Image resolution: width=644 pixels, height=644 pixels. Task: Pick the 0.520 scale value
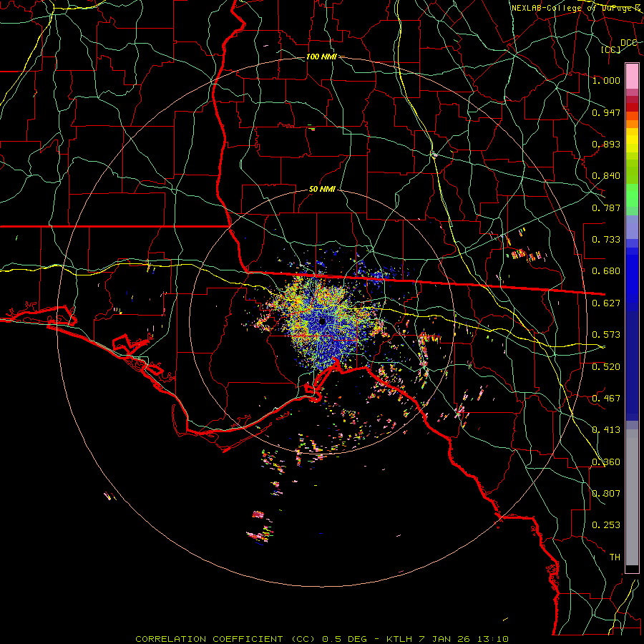point(606,367)
